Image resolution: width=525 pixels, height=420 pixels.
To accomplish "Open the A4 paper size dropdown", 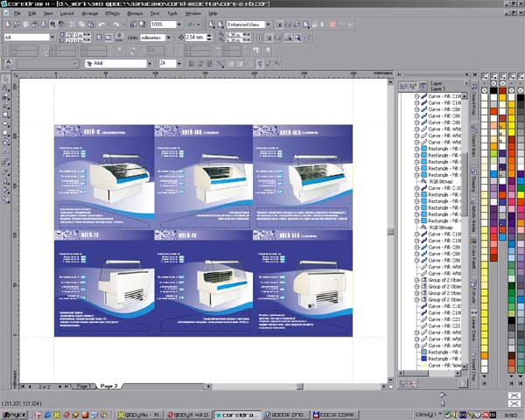I will coord(52,37).
